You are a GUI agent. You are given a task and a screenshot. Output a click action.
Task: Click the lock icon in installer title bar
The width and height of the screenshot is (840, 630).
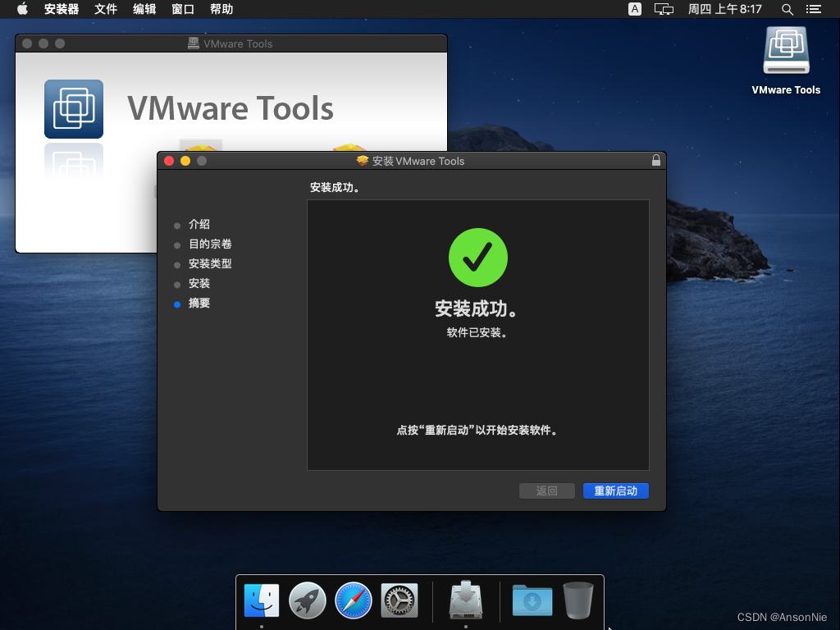pos(655,160)
